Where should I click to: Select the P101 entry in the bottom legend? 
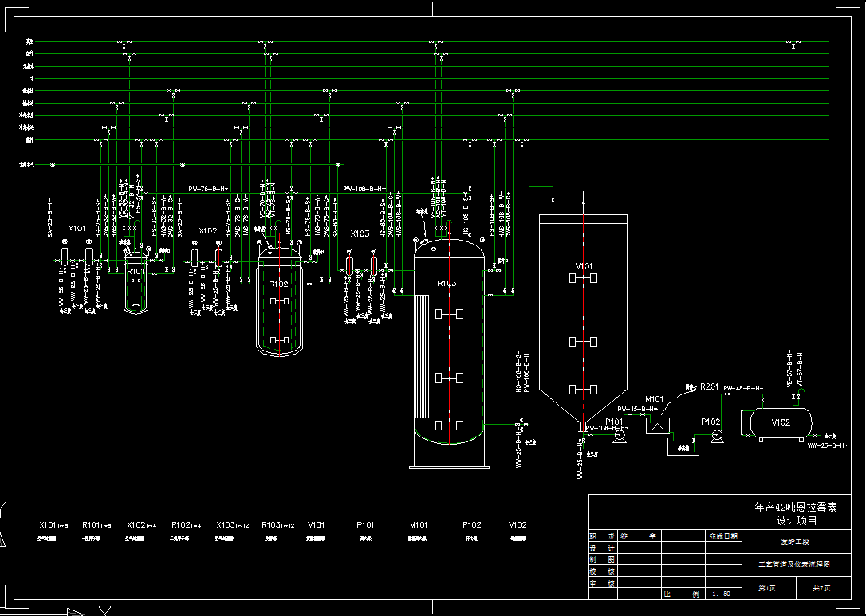[x=365, y=524]
